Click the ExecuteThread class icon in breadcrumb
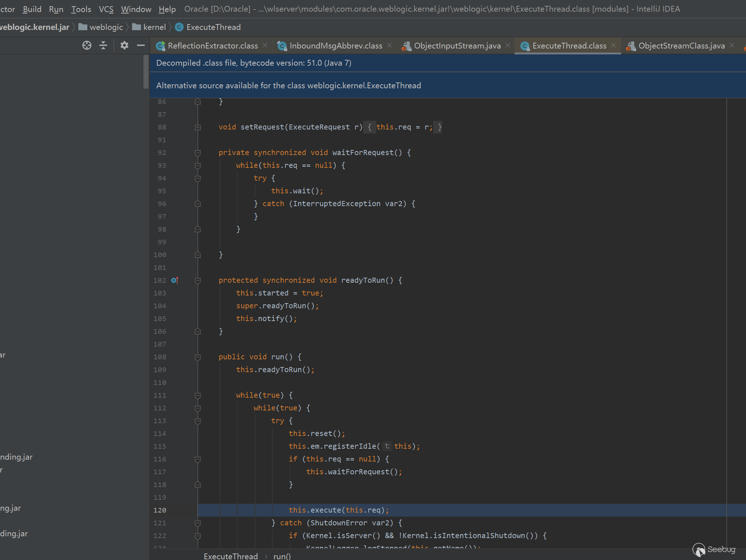746x560 pixels. tap(179, 27)
